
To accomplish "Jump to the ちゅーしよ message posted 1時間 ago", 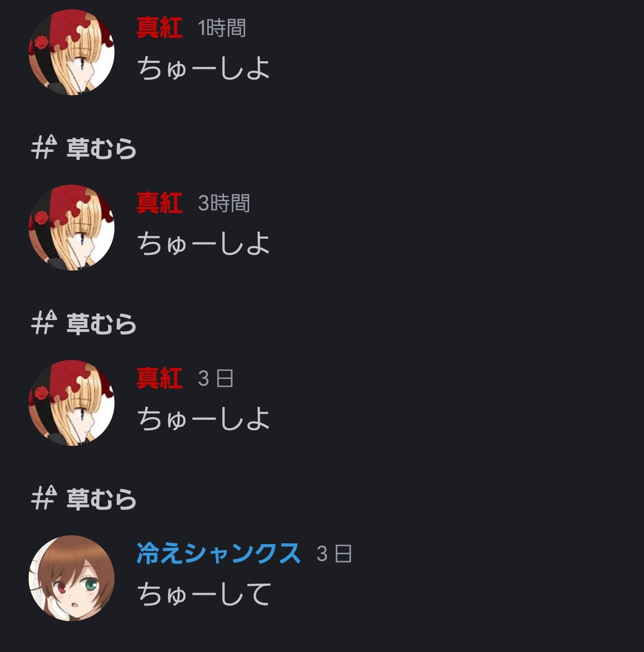I will pos(204,68).
